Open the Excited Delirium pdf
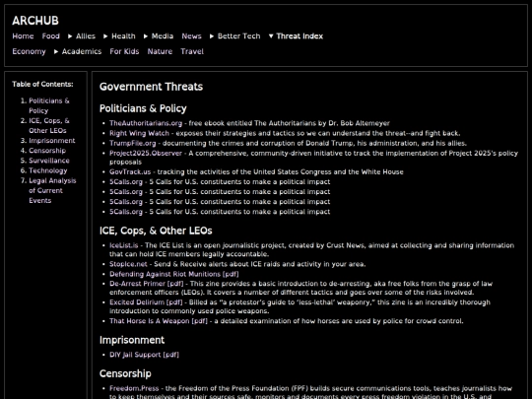This screenshot has width=532, height=399. pos(146,302)
